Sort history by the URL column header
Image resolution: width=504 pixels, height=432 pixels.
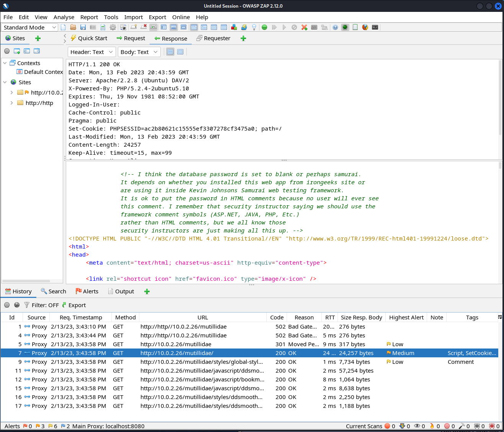pyautogui.click(x=203, y=317)
